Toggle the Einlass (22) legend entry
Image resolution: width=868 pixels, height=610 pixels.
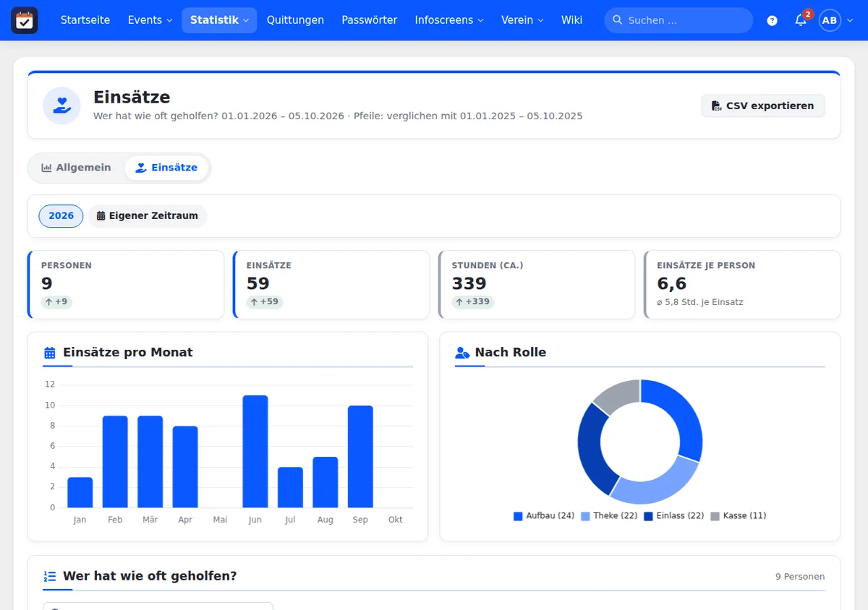[674, 516]
